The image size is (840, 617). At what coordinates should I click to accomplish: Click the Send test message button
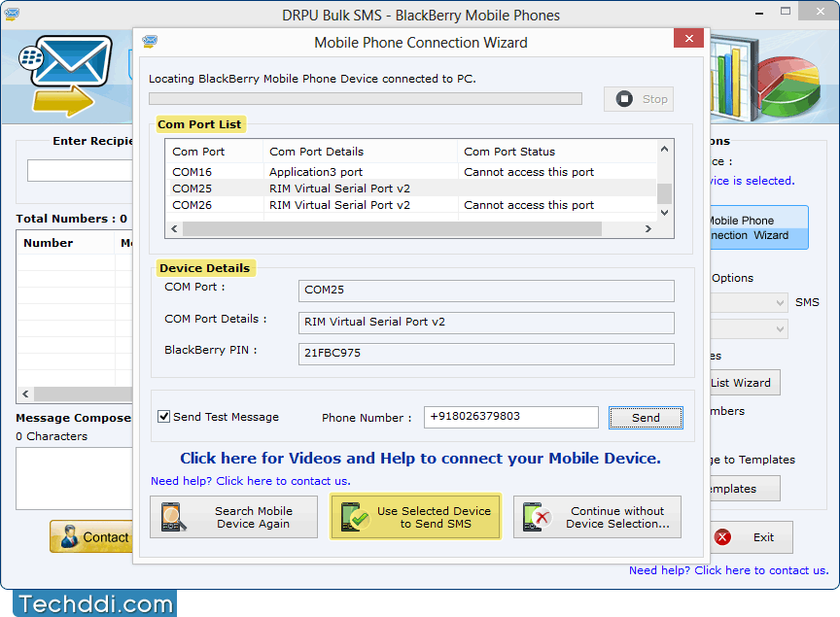[646, 418]
